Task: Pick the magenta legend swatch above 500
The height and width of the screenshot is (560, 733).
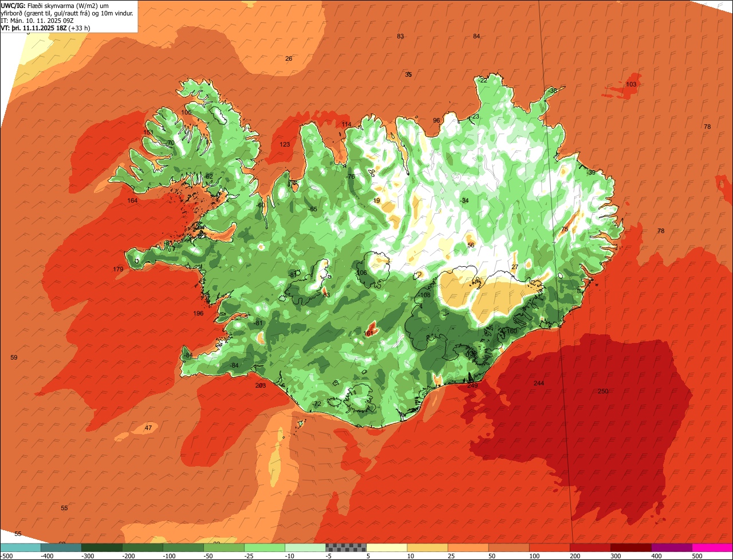Action: tap(712, 547)
